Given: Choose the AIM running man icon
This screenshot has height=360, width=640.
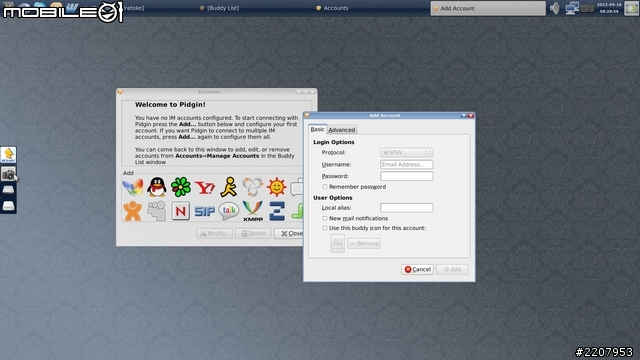Looking at the screenshot, I should [x=229, y=187].
